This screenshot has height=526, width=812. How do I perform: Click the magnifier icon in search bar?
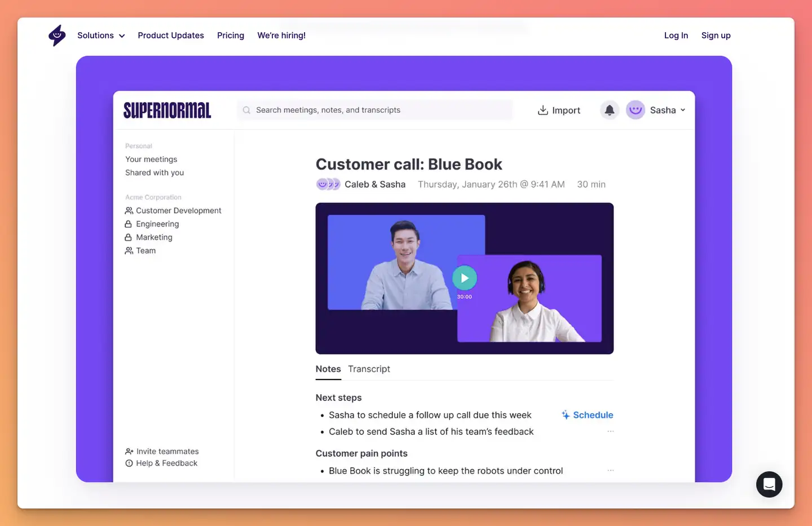(246, 110)
